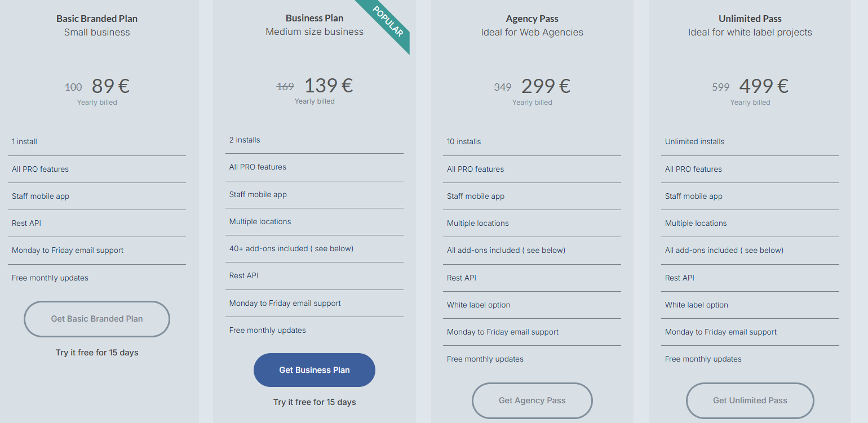
Task: Click the free trial text under Business Plan button
Action: (x=315, y=402)
